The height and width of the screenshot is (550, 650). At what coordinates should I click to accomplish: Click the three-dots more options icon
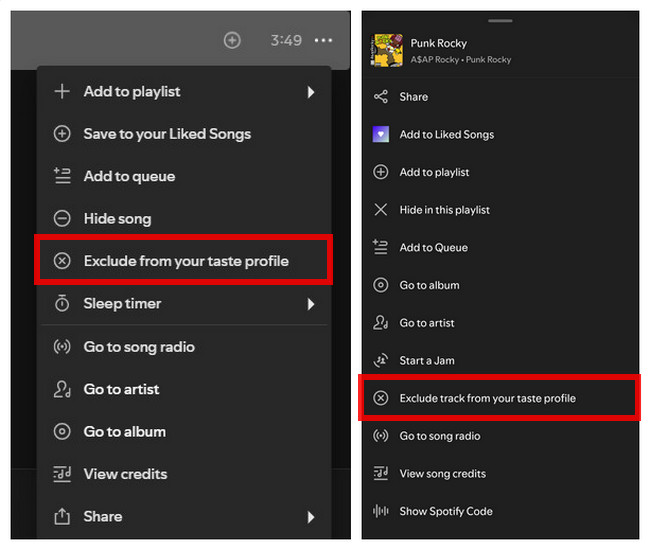click(322, 41)
